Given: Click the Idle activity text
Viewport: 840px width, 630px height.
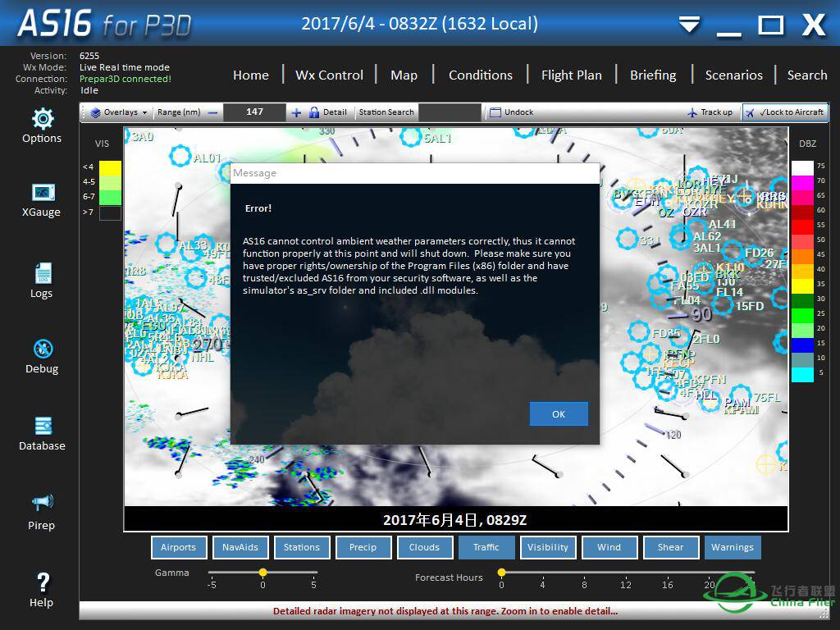Looking at the screenshot, I should 89,90.
